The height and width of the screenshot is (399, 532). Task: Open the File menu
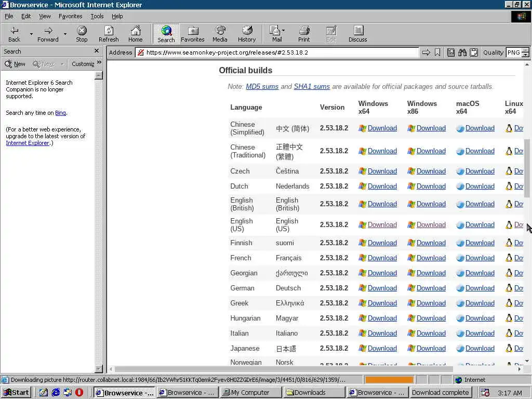[9, 16]
